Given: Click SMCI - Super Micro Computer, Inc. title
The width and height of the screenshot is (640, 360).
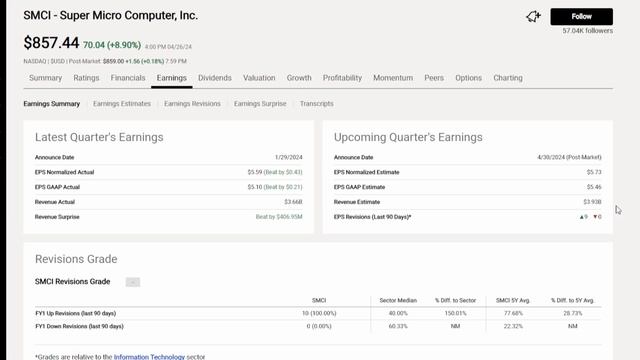Looking at the screenshot, I should pos(111,16).
